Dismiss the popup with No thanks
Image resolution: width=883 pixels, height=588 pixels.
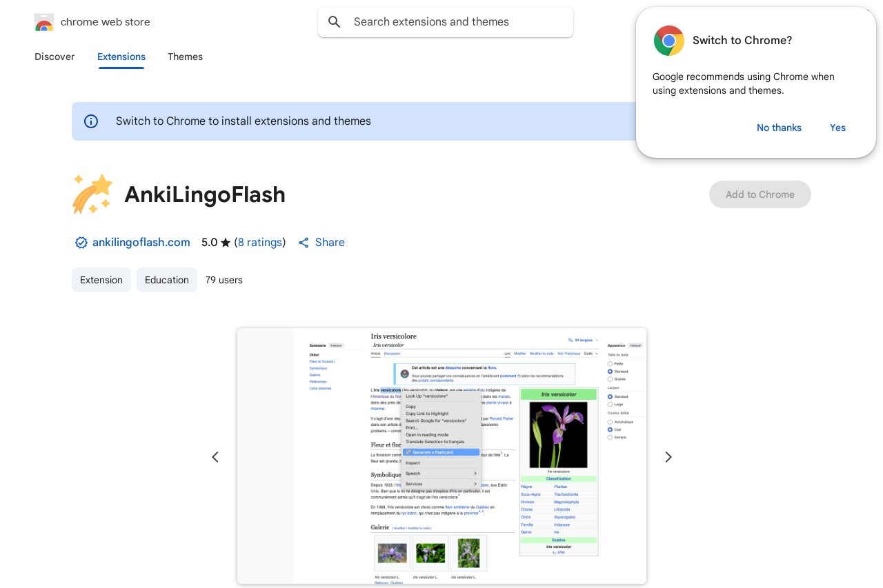click(779, 128)
